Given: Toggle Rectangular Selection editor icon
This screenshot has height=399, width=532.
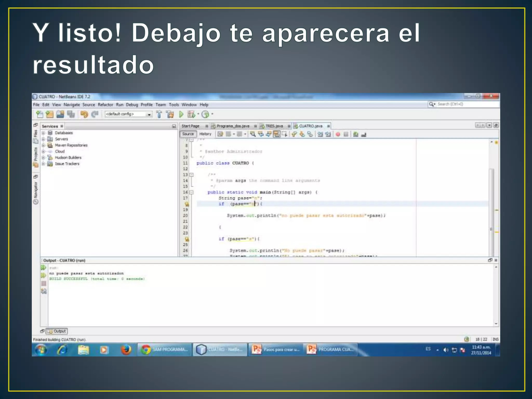Looking at the screenshot, I should [x=285, y=134].
